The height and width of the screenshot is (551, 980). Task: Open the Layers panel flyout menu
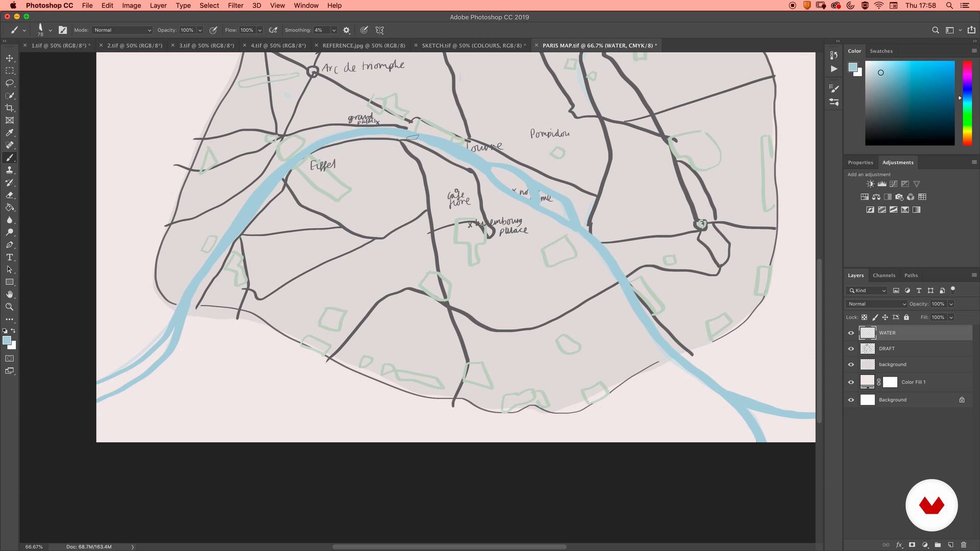pos(974,275)
